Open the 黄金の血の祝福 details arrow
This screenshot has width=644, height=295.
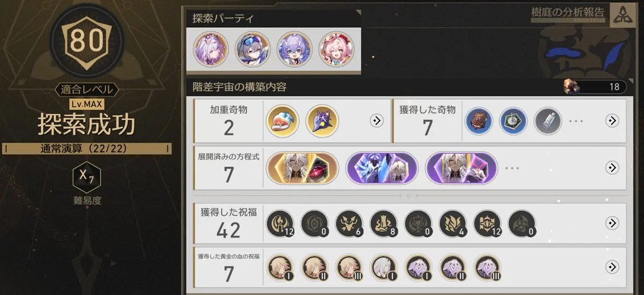pyautogui.click(x=612, y=267)
